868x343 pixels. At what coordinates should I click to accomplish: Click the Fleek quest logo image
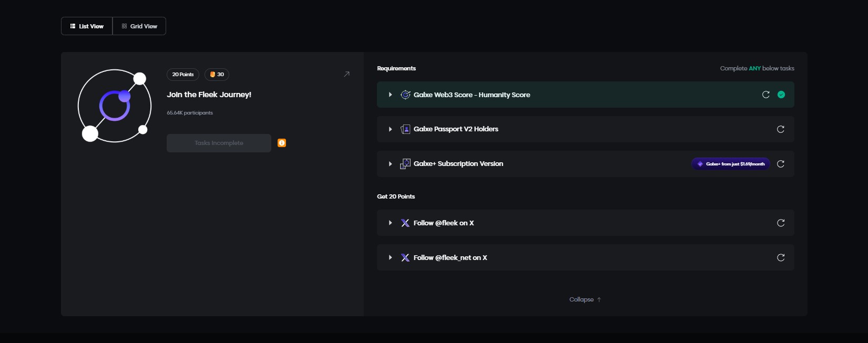tap(115, 106)
